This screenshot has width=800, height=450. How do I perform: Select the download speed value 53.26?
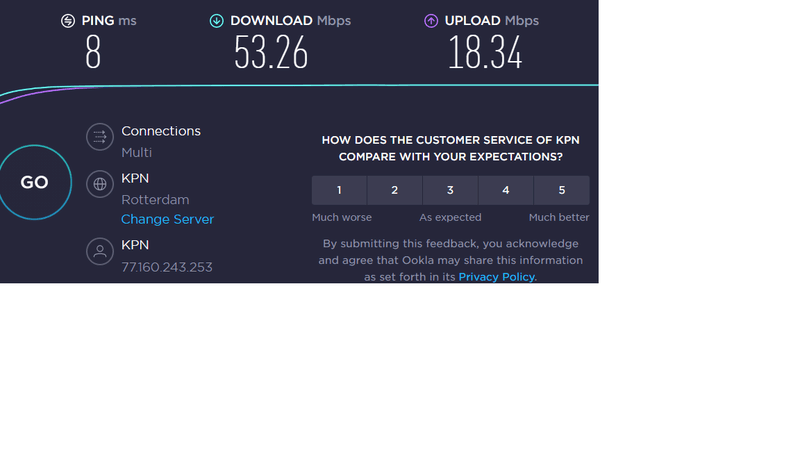click(271, 53)
